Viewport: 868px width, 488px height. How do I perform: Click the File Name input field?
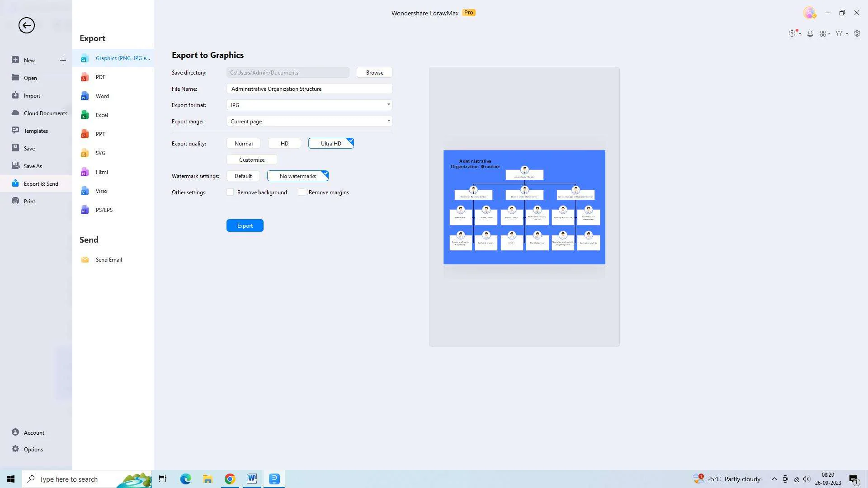309,89
